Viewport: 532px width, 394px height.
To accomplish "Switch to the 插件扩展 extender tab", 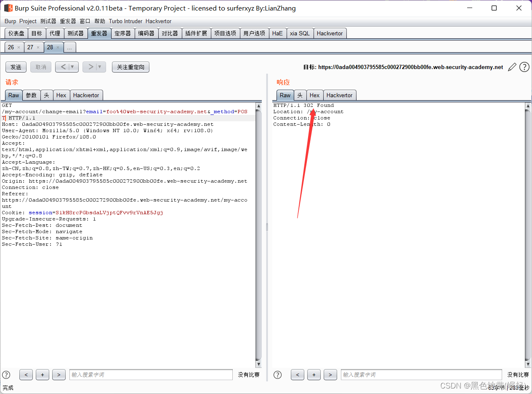I will (x=196, y=33).
